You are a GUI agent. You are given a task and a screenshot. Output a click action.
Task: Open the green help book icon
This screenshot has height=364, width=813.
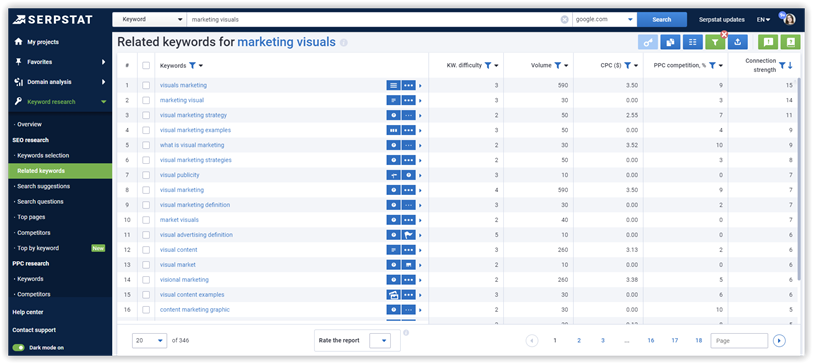pyautogui.click(x=791, y=43)
